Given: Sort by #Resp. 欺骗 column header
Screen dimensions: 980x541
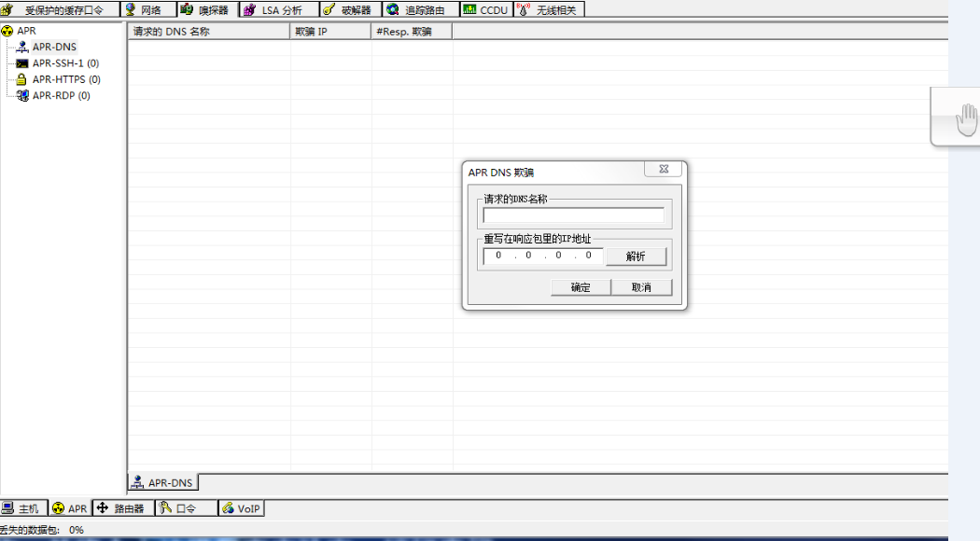Looking at the screenshot, I should tap(412, 31).
